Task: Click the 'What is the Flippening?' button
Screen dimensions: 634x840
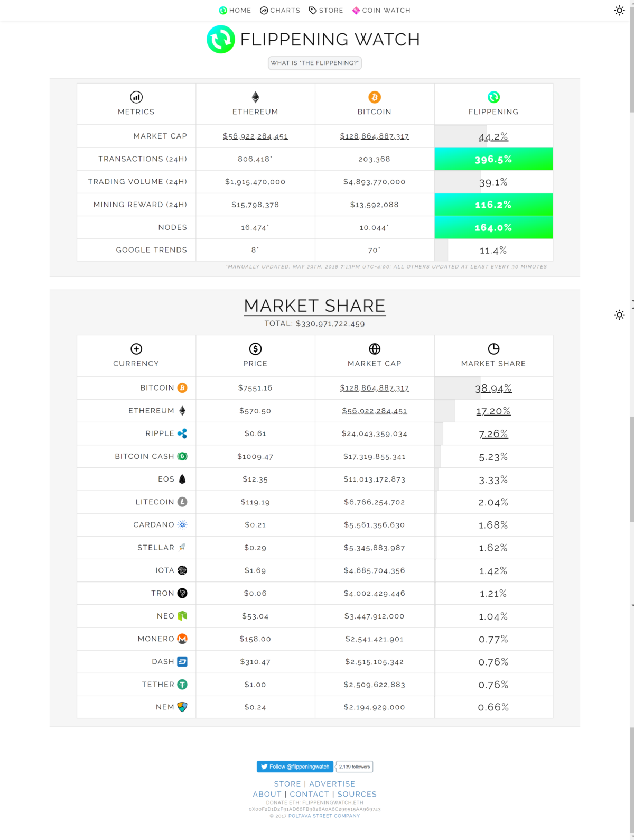Action: click(315, 63)
